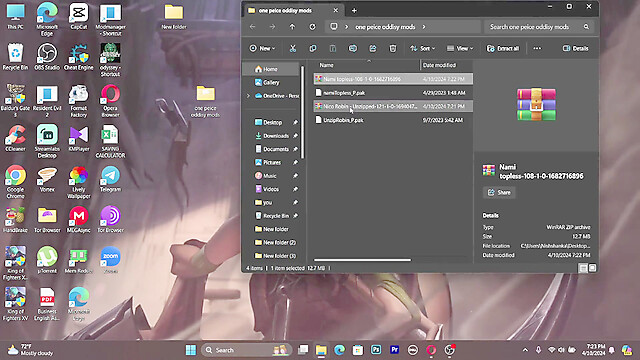This screenshot has width=640, height=360.
Task: Open CCleaner desktop icon
Action: click(16, 138)
